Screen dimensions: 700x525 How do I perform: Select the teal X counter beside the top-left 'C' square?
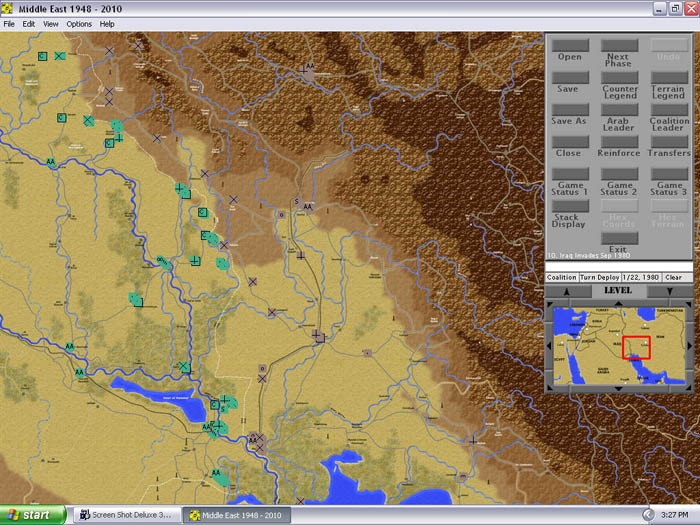60,56
